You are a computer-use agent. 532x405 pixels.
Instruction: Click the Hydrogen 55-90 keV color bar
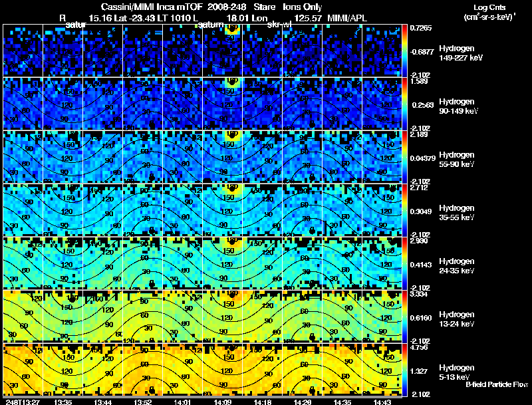[x=404, y=157]
